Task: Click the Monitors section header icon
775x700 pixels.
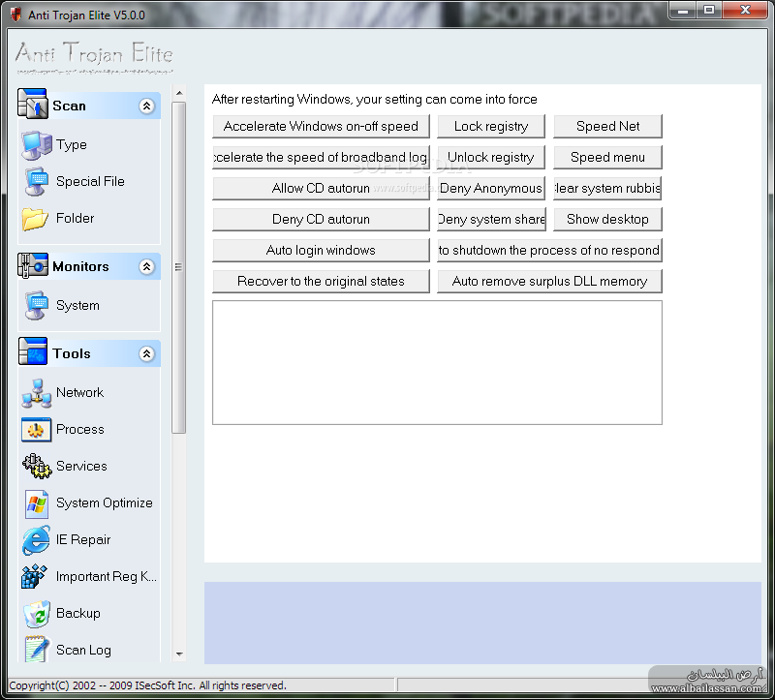Action: click(33, 265)
